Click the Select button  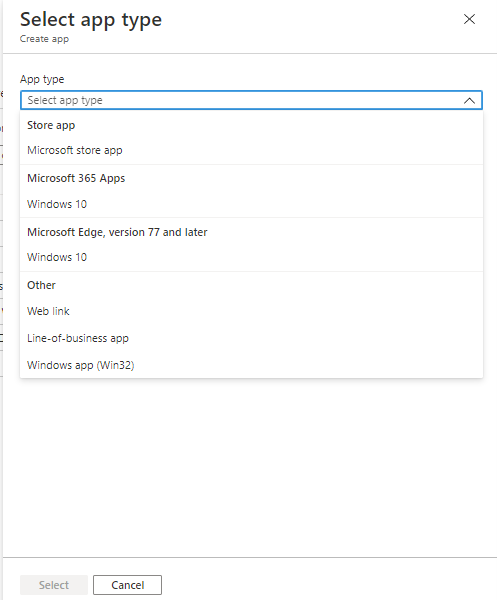click(x=54, y=585)
